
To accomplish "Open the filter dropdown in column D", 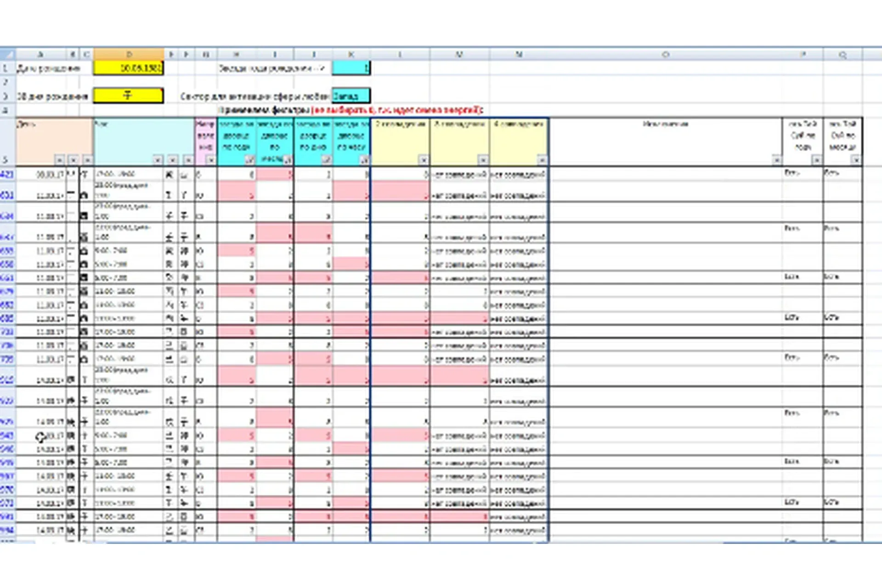I will [158, 160].
